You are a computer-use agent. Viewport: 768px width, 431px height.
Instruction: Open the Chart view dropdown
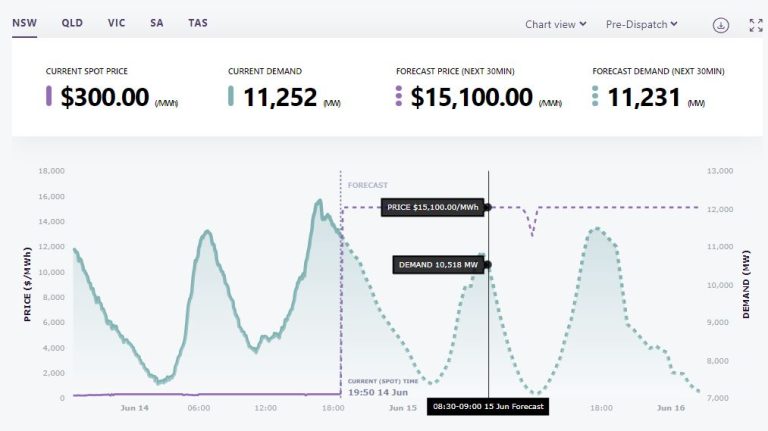point(555,25)
